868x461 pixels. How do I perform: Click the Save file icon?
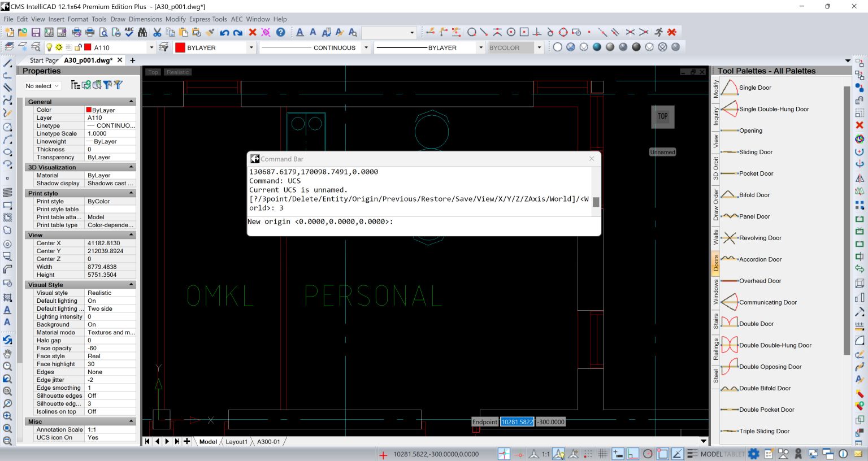36,33
